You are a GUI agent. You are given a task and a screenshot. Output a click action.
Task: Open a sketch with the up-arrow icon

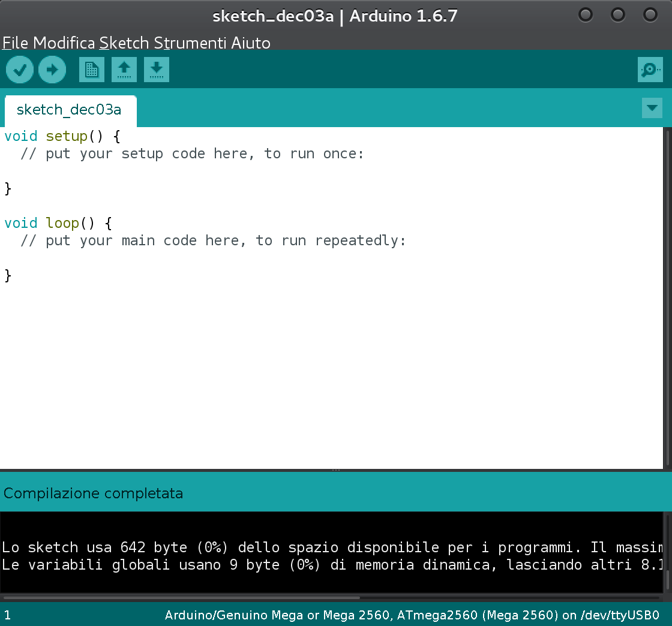124,70
